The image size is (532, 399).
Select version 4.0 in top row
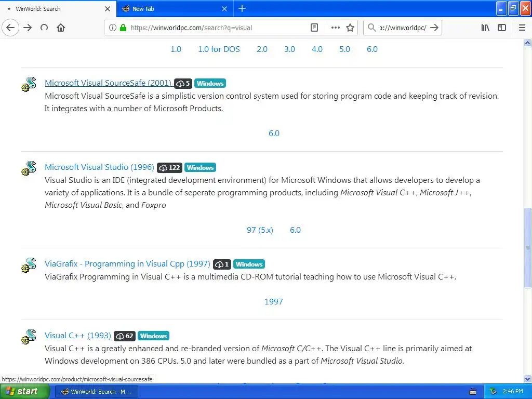(x=317, y=49)
